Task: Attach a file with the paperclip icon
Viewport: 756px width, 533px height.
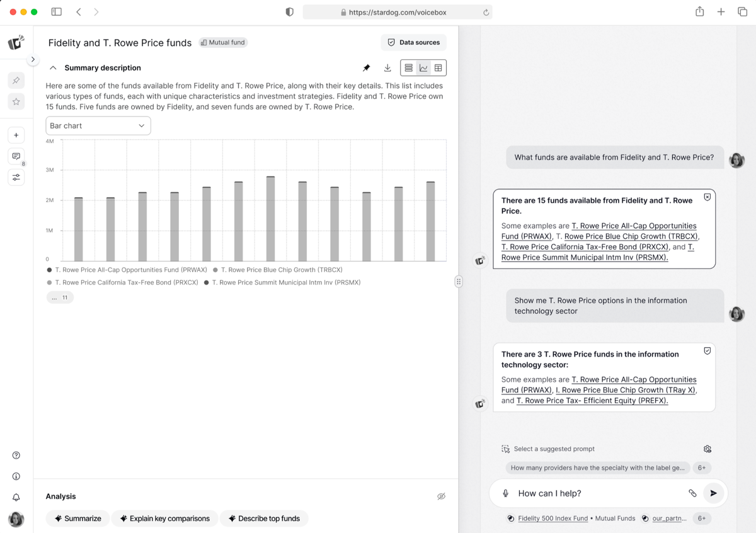Action: pyautogui.click(x=692, y=493)
